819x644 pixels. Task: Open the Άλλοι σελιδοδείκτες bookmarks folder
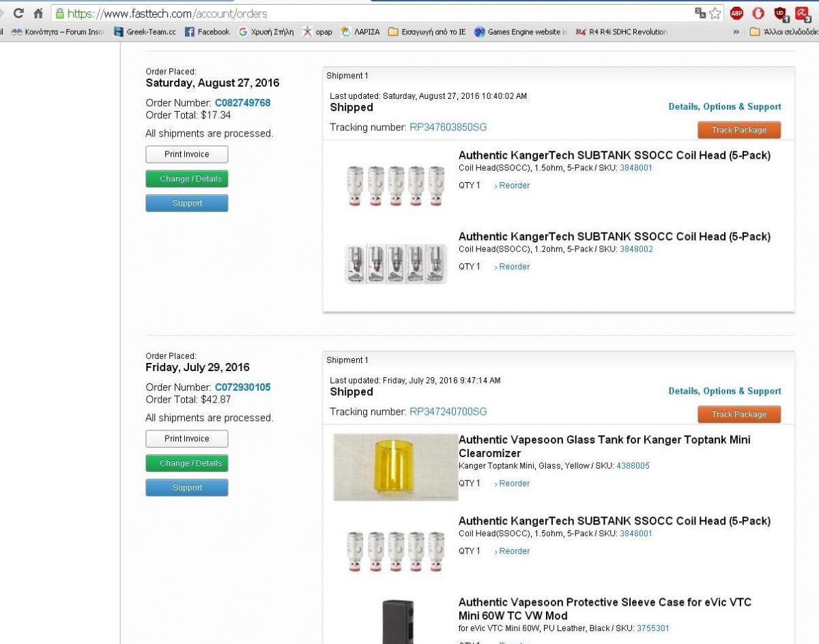[x=784, y=31]
